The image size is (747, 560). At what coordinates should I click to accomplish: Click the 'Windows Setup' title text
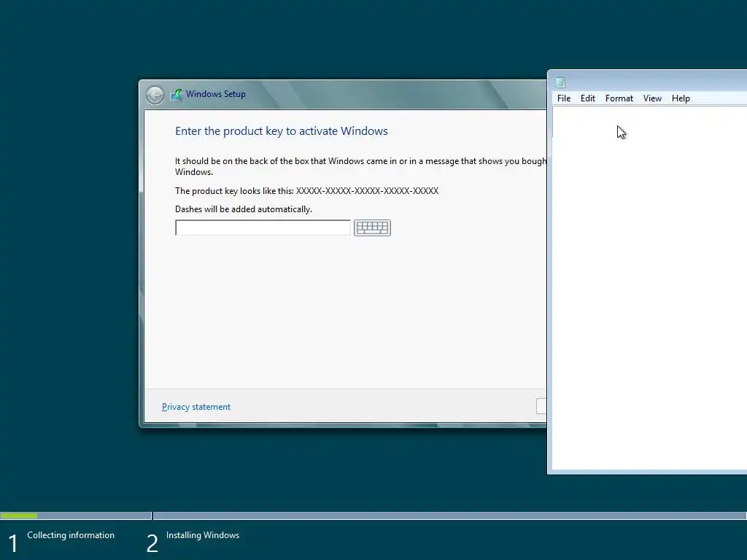click(215, 94)
